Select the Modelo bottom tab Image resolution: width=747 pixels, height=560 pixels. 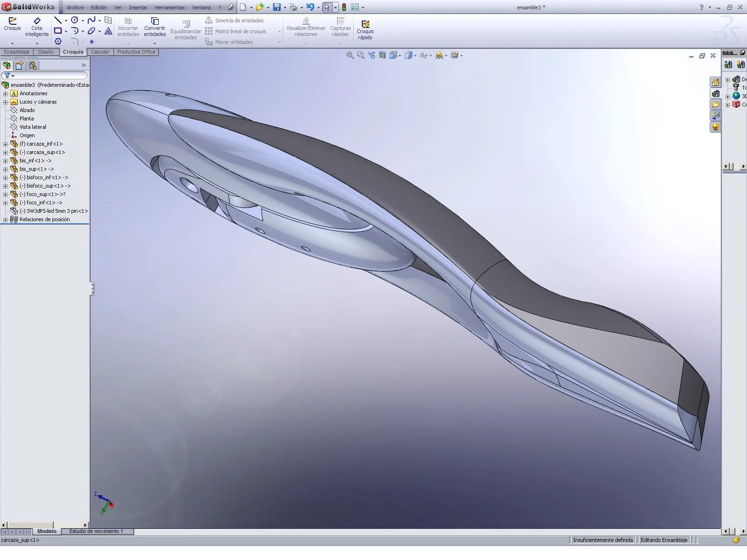coord(47,531)
